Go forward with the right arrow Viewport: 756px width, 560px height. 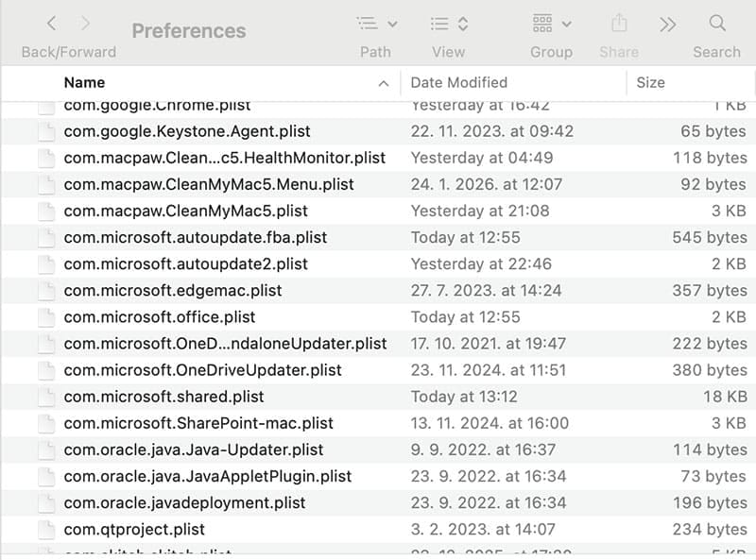coord(85,23)
